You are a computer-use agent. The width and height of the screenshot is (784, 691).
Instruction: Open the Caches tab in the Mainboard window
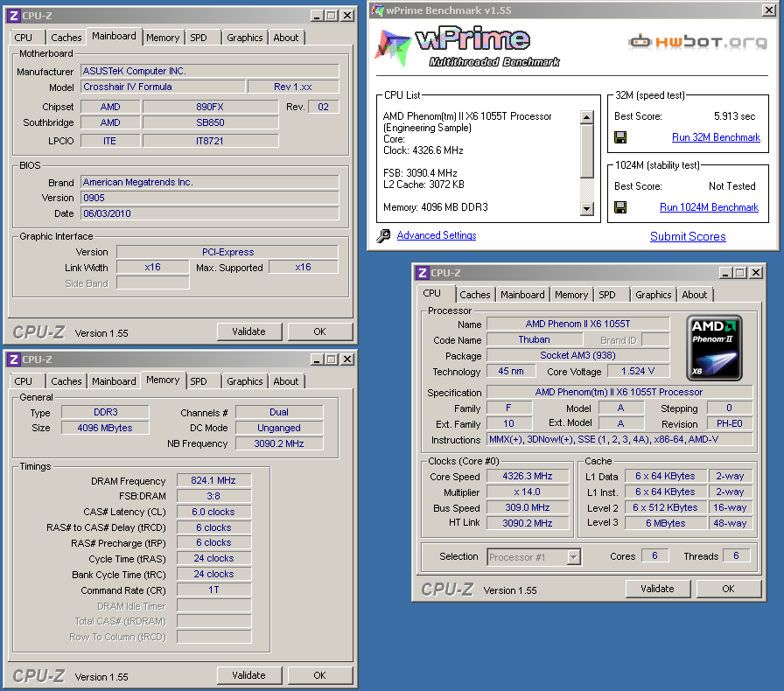(x=66, y=38)
